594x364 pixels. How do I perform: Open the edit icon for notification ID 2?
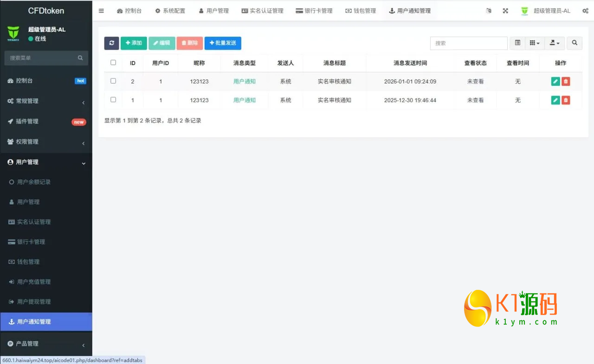[x=555, y=81]
